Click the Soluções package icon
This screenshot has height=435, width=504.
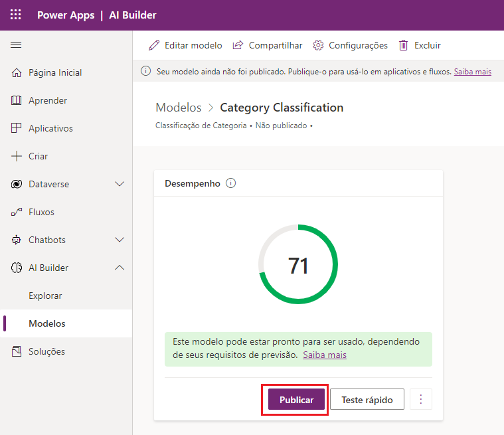(17, 351)
